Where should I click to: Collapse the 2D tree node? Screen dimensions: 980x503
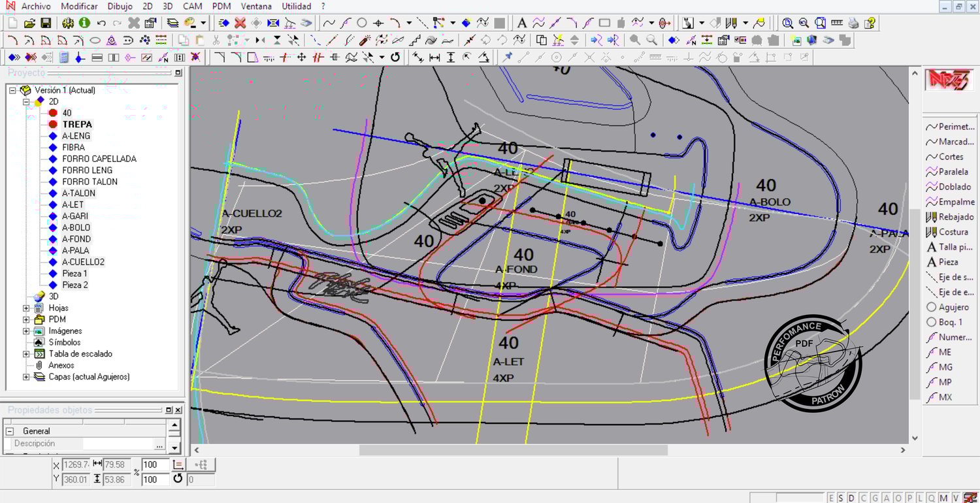coord(26,102)
